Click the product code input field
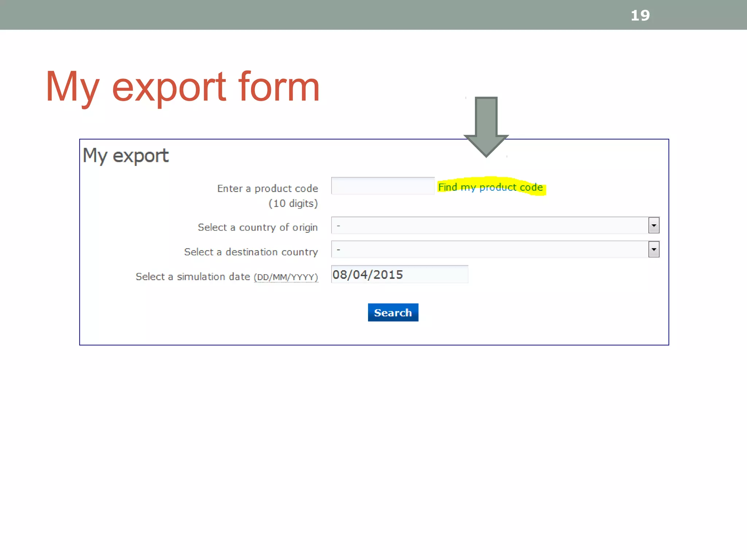Image resolution: width=747 pixels, height=560 pixels. point(382,186)
